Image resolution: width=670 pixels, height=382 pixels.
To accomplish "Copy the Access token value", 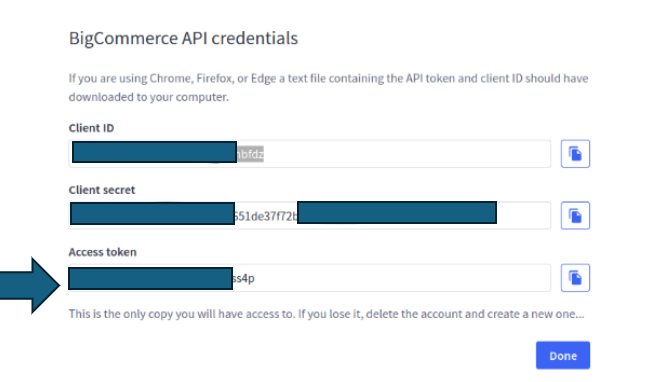I will 575,278.
